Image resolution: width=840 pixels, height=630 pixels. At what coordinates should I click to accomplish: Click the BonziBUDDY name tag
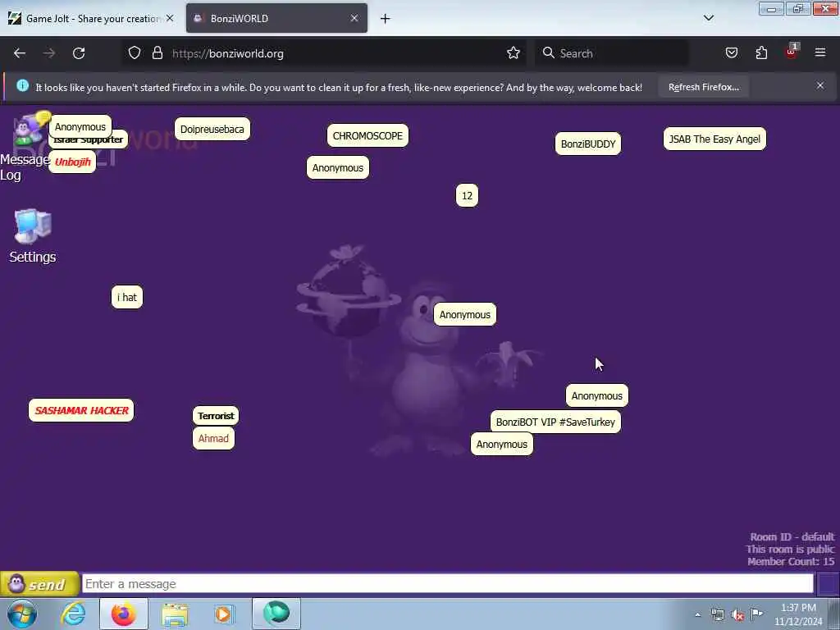click(588, 144)
